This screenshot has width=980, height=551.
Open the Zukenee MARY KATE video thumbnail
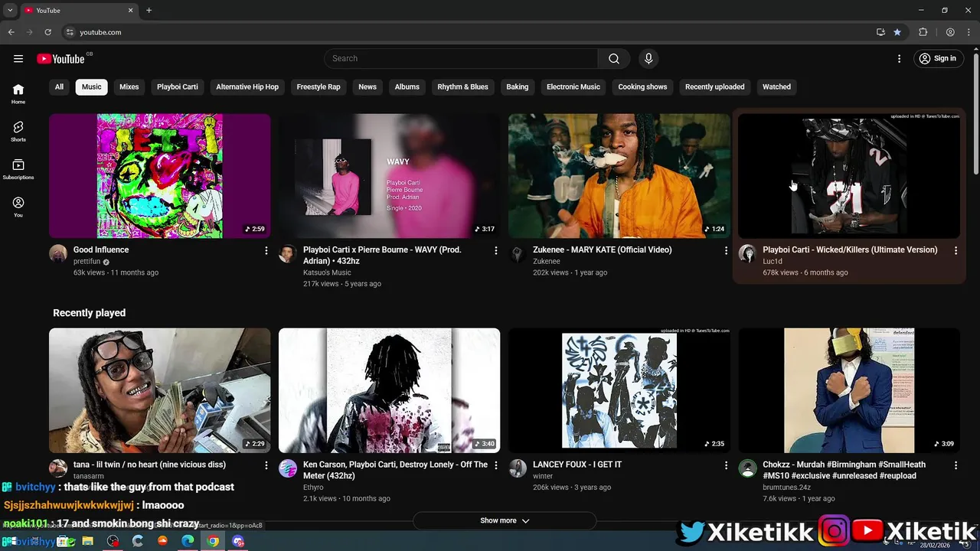619,176
